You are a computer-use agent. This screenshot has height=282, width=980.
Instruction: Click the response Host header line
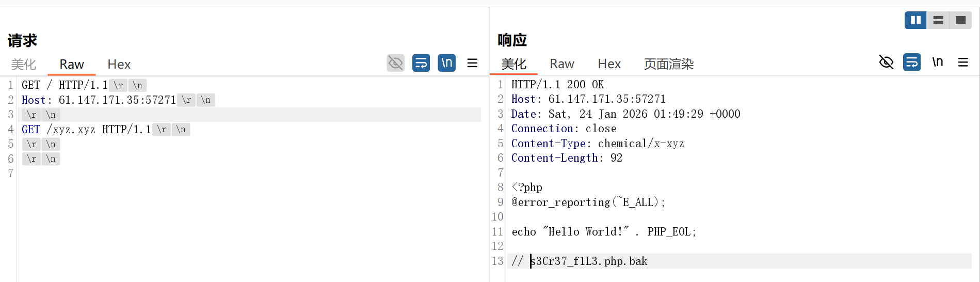pyautogui.click(x=588, y=99)
